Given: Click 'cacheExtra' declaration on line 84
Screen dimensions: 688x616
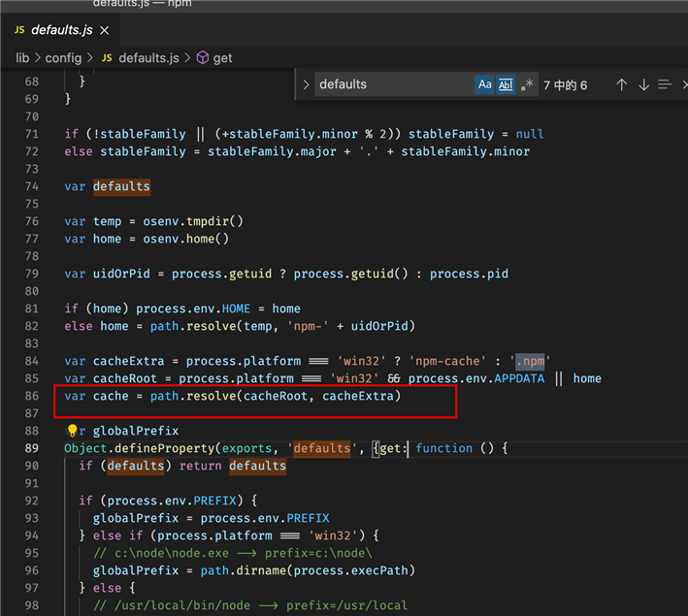Looking at the screenshot, I should click(128, 361).
